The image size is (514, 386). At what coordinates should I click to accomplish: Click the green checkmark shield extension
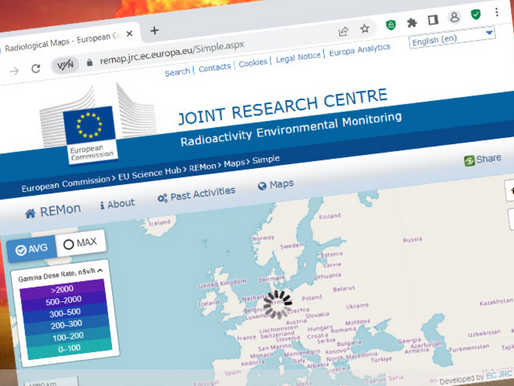coord(476,14)
